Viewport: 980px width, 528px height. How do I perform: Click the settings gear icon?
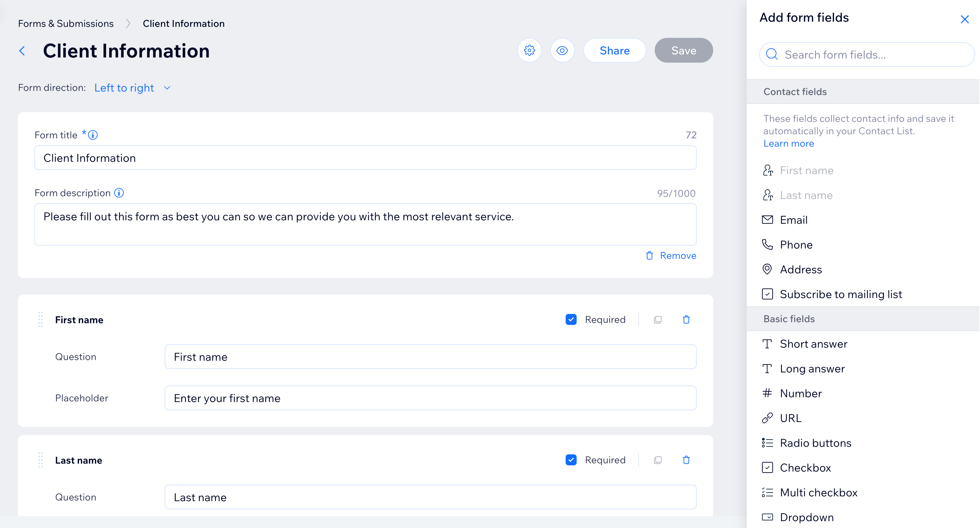pyautogui.click(x=529, y=50)
